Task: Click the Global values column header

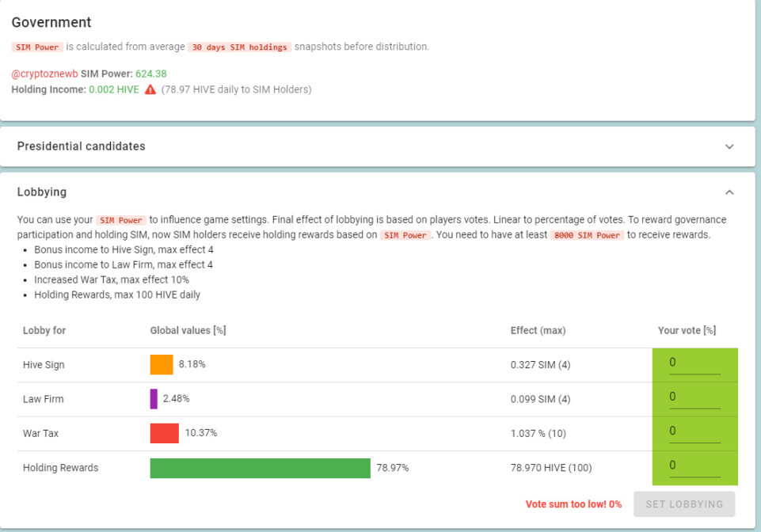Action: click(188, 331)
